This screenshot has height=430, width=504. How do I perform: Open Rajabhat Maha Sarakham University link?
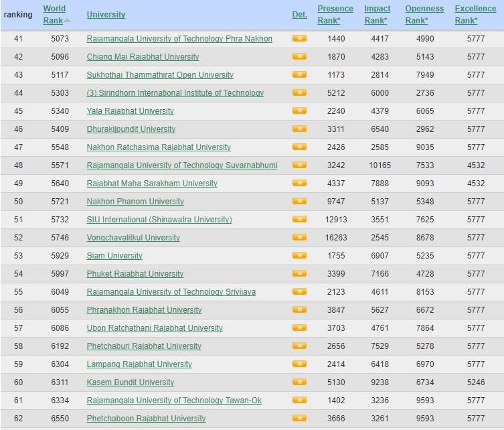click(x=152, y=183)
